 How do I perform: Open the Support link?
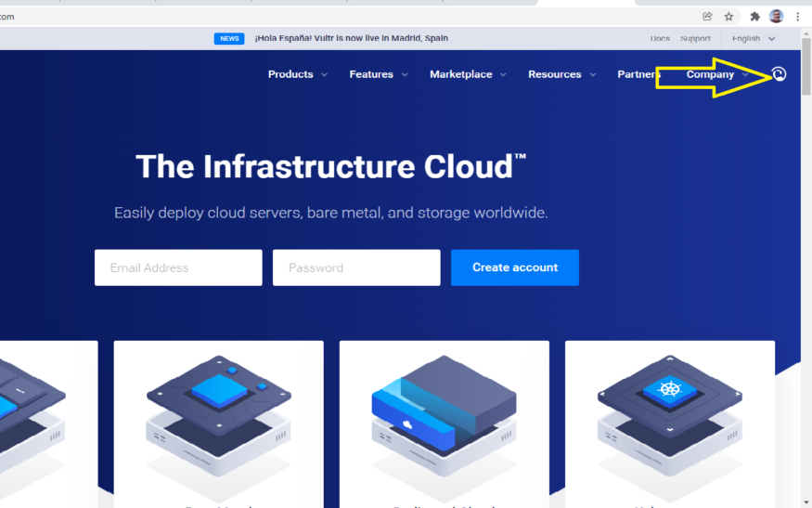(x=695, y=38)
